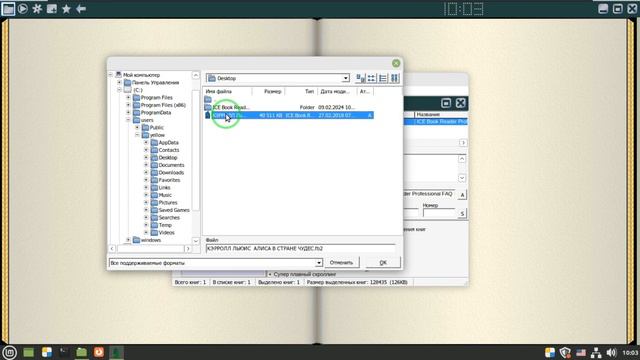The image size is (640, 360).
Task: Confirm with the OK button
Action: point(383,262)
